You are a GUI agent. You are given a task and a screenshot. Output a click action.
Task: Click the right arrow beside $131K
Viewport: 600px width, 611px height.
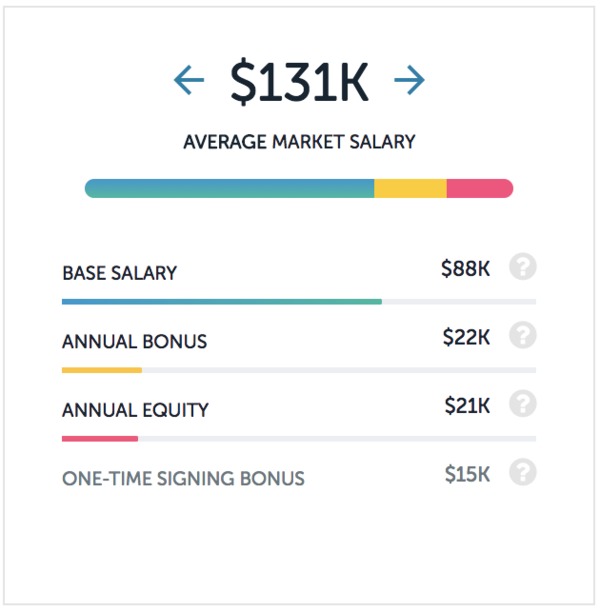(x=409, y=80)
